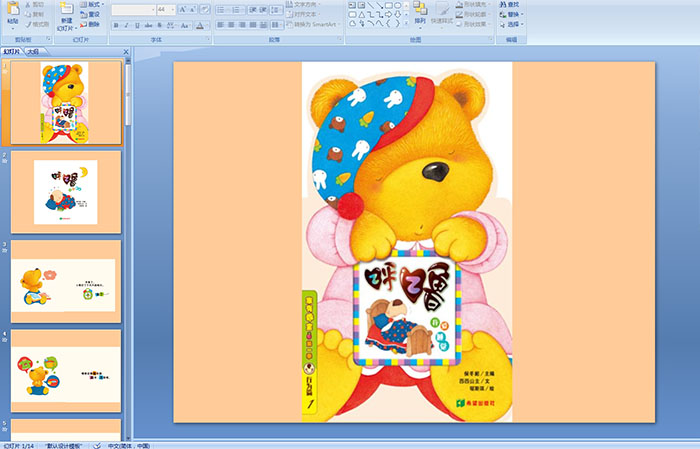
Task: Click the Grow Font button
Action: click(x=183, y=9)
